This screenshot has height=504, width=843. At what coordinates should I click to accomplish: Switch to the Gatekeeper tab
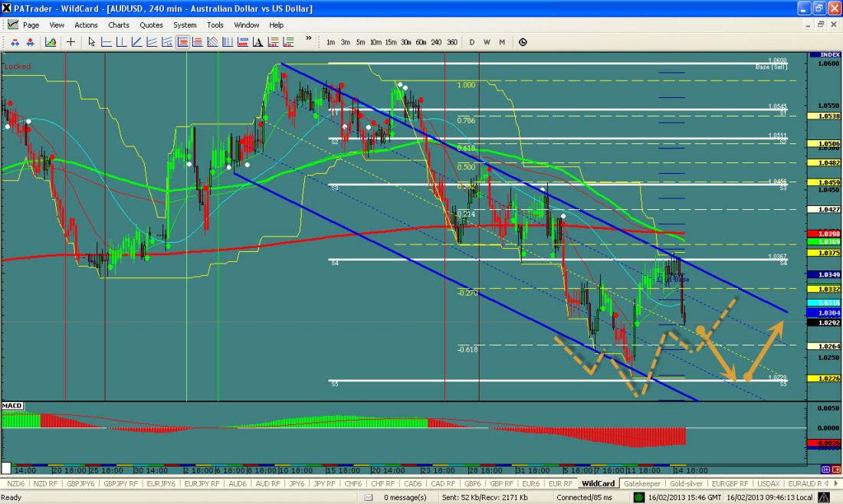tap(642, 483)
